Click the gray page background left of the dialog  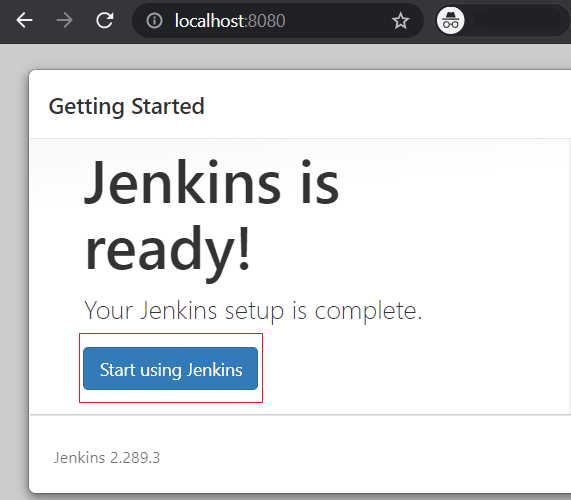(14, 273)
